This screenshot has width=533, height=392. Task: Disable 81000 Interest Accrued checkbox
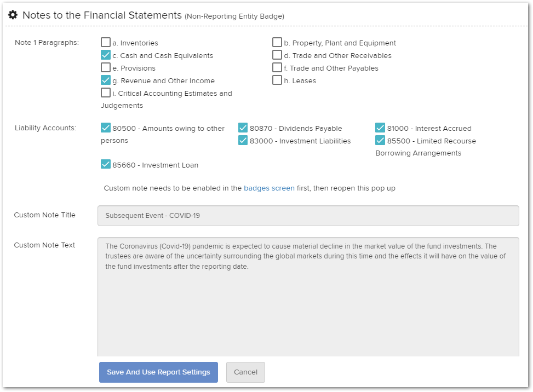[x=380, y=128]
